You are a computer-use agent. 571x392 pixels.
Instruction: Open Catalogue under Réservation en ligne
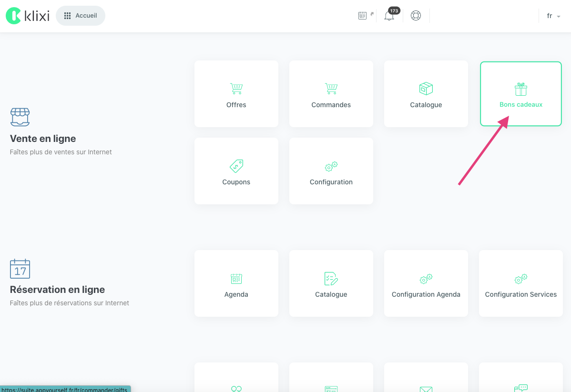tap(331, 283)
